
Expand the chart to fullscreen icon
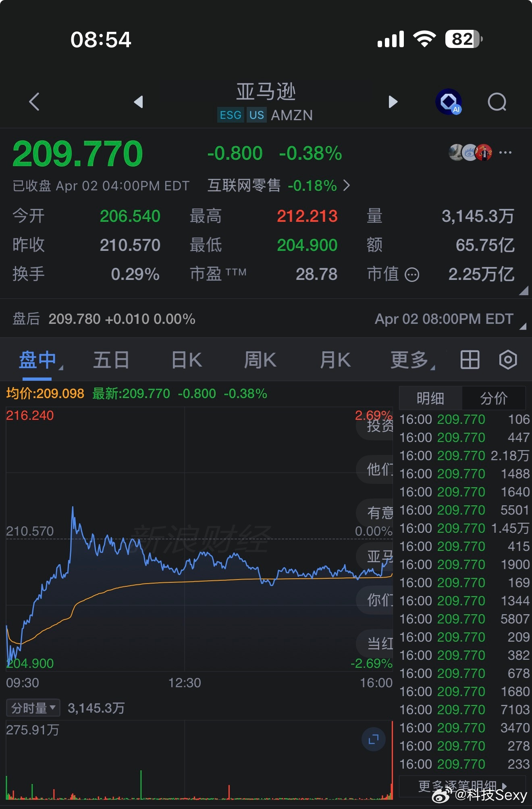tap(374, 739)
